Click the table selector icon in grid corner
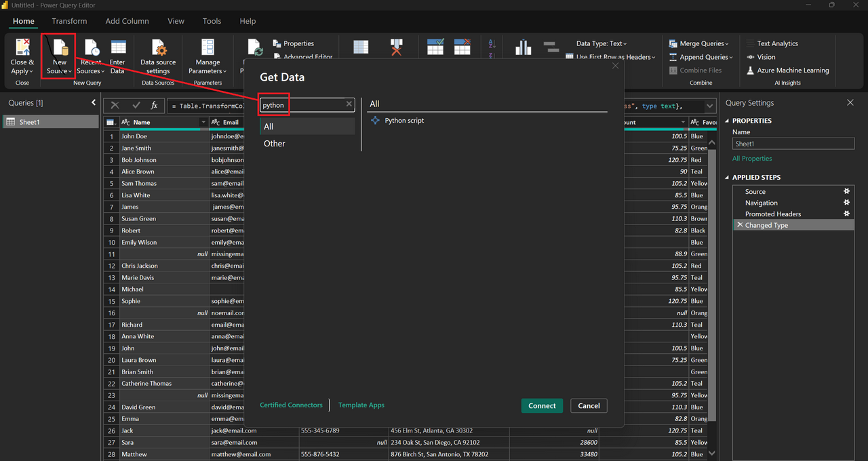The width and height of the screenshot is (868, 461). [111, 123]
